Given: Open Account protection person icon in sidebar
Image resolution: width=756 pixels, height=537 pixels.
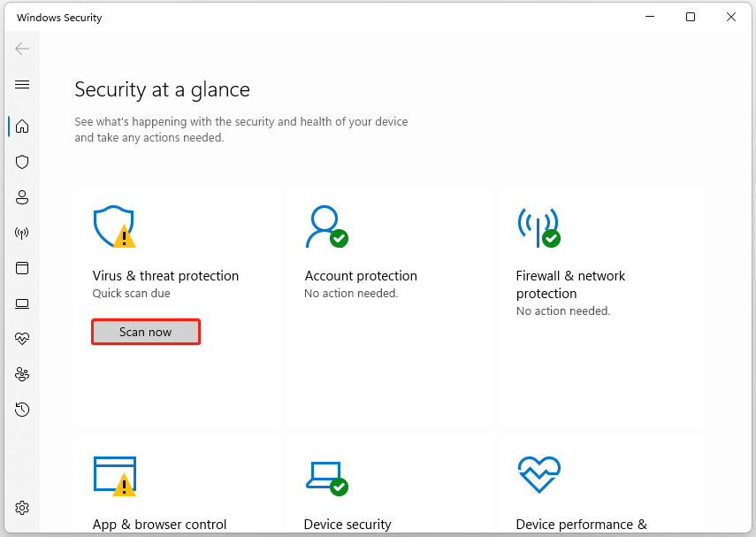Looking at the screenshot, I should click(22, 197).
